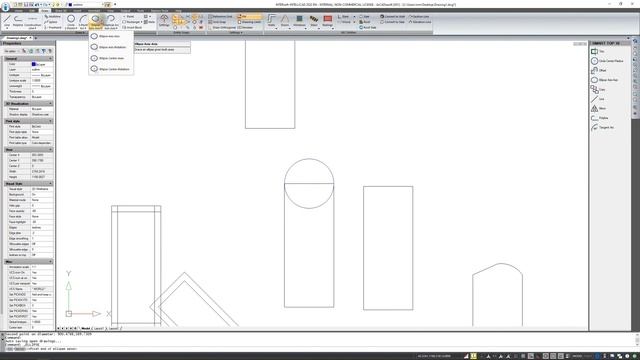Choose Copy in the right palette

(x=598, y=89)
